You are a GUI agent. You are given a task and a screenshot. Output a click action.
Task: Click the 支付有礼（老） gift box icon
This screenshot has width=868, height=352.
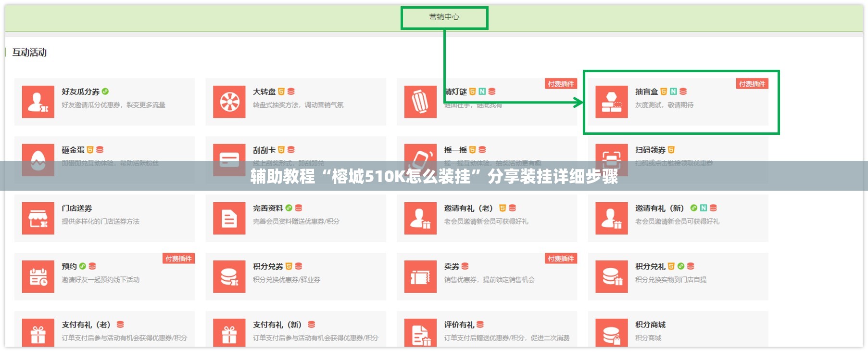click(x=38, y=333)
